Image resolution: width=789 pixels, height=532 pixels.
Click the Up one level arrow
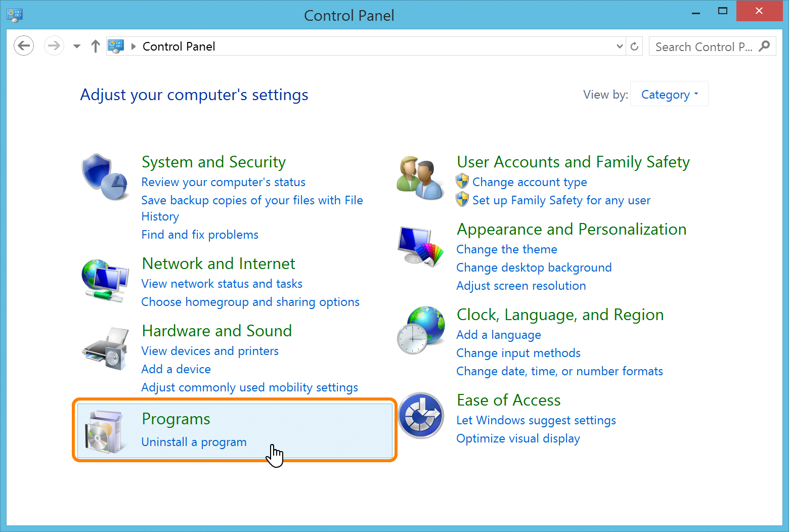click(95, 47)
